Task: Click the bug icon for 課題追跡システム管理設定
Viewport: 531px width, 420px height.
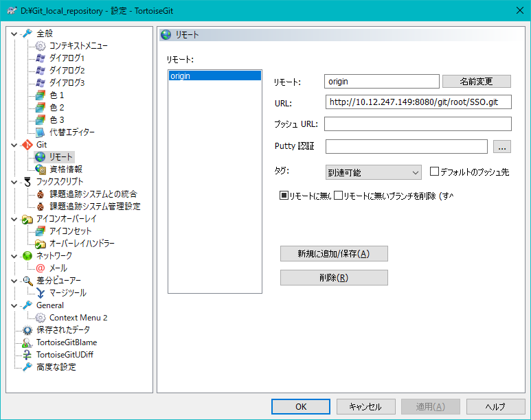Action: click(x=41, y=206)
